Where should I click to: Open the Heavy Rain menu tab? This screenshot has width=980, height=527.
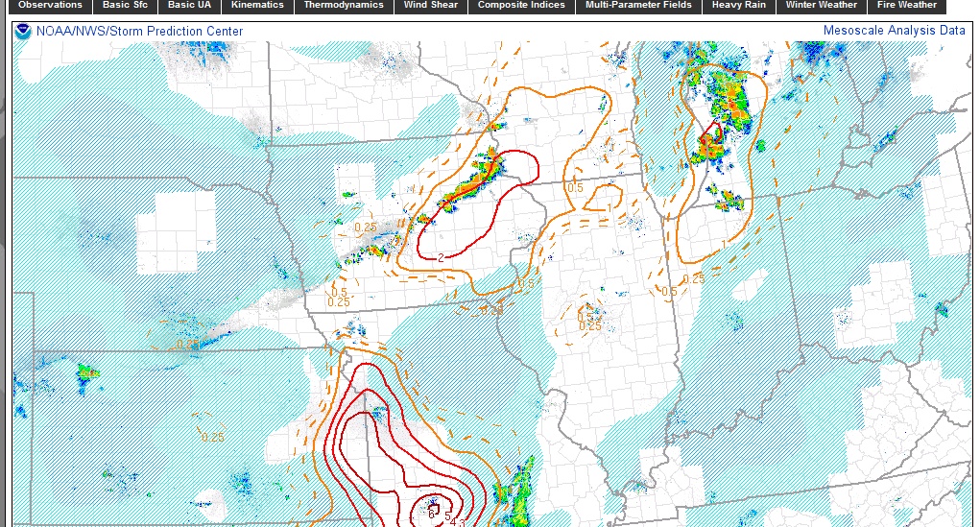coord(739,6)
